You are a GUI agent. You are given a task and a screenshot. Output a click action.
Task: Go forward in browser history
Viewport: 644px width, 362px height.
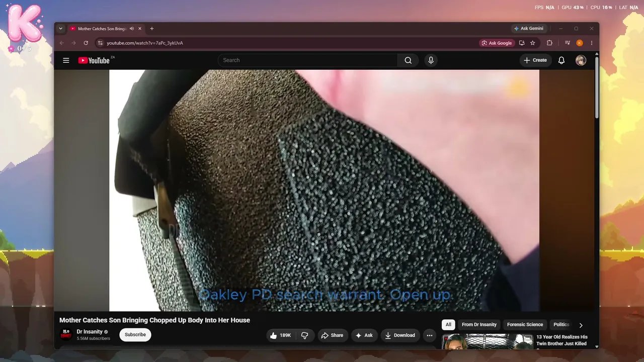click(x=74, y=43)
